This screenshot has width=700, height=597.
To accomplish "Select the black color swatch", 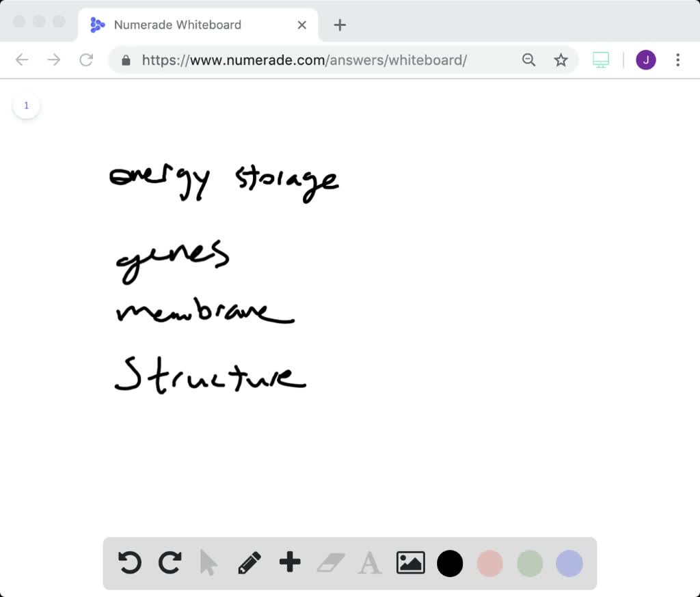I will tap(450, 564).
